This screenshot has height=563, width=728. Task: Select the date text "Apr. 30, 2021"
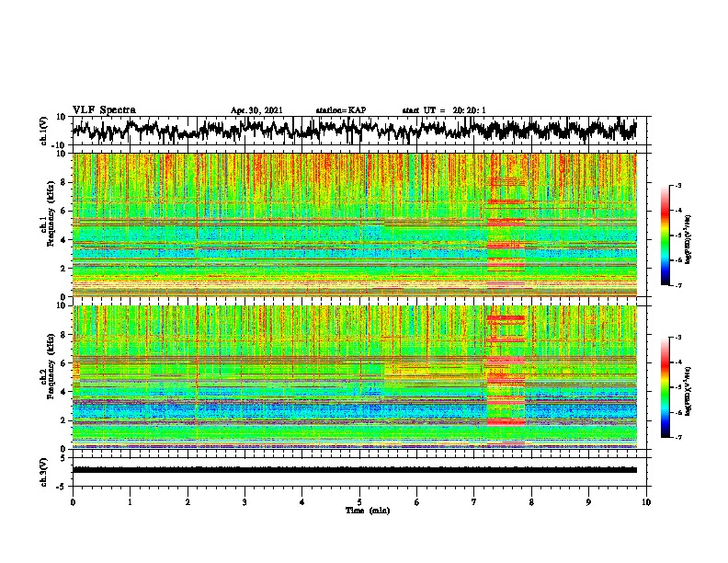coord(256,110)
